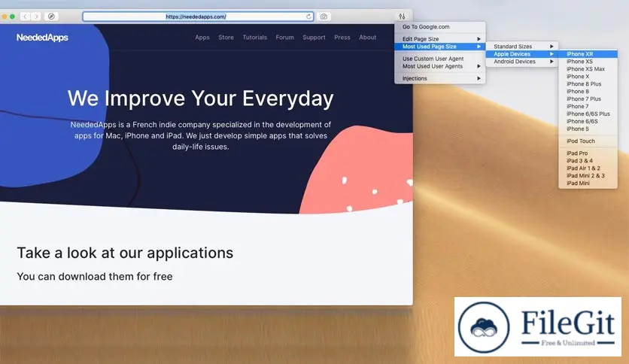Click the NeededApps logo
The height and width of the screenshot is (364, 629).
[x=42, y=38]
